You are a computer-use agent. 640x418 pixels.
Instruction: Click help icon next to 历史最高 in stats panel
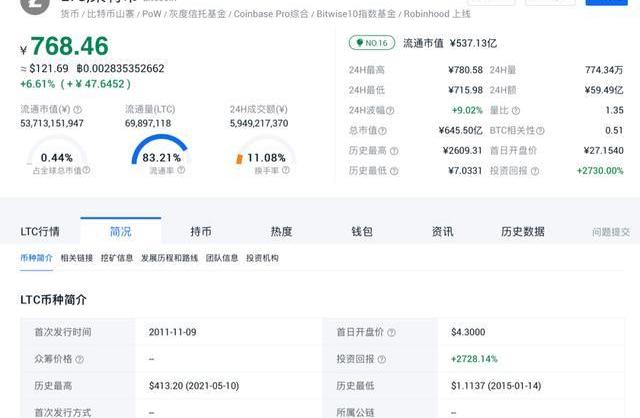point(394,151)
